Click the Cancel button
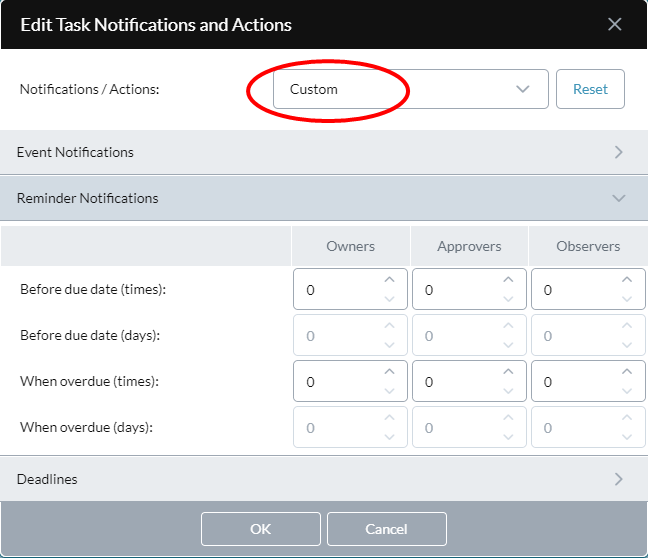This screenshot has height=558, width=648. (x=386, y=529)
